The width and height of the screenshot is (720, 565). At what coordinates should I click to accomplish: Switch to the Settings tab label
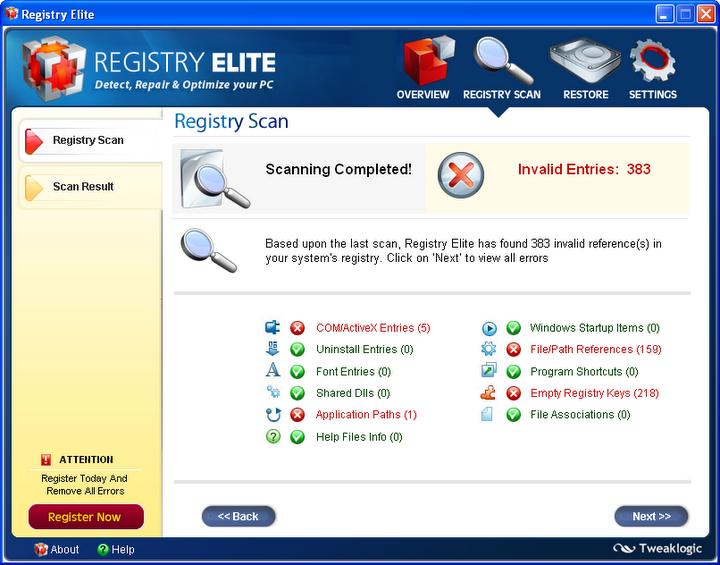tap(652, 95)
